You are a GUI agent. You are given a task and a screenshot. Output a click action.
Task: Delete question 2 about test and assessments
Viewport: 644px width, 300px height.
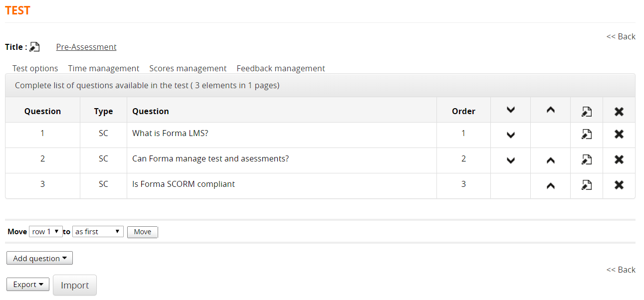point(619,159)
